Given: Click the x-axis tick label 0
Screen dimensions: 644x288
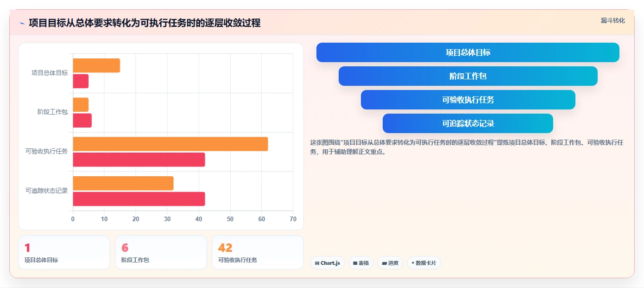Looking at the screenshot, I should point(73,219).
